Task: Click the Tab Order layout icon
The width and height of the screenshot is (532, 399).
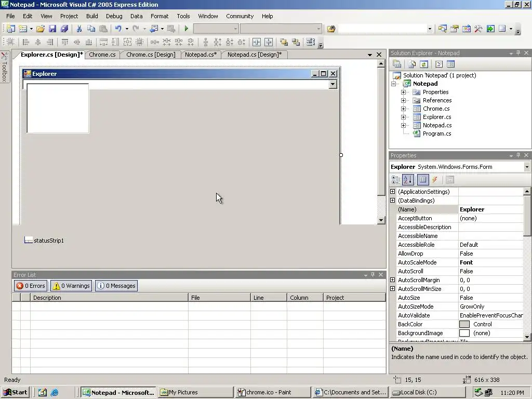Action: (x=310, y=42)
